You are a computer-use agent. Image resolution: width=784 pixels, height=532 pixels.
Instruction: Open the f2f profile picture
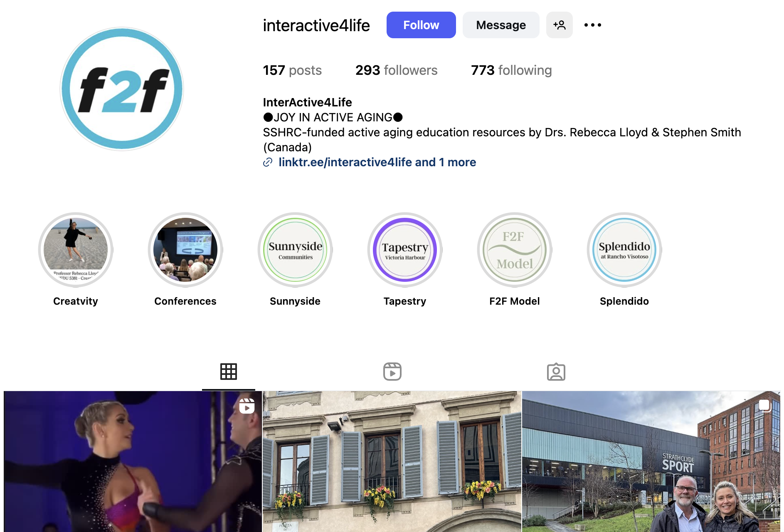click(x=122, y=89)
